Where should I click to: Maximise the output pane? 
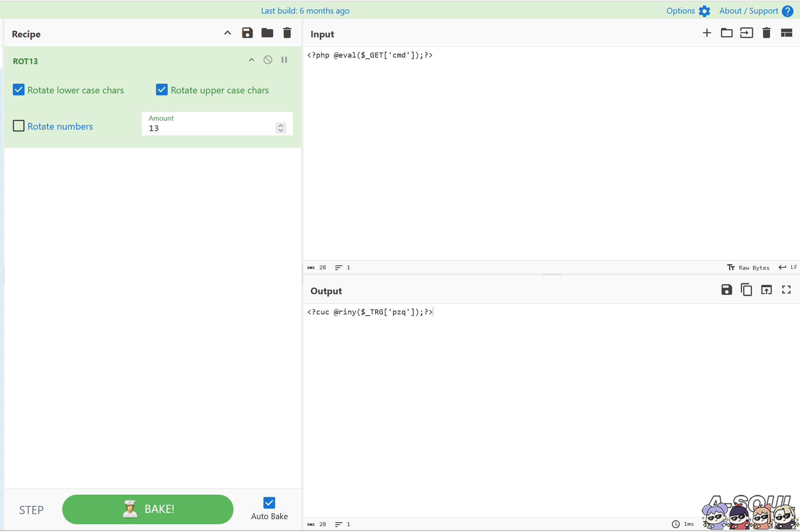tap(786, 290)
